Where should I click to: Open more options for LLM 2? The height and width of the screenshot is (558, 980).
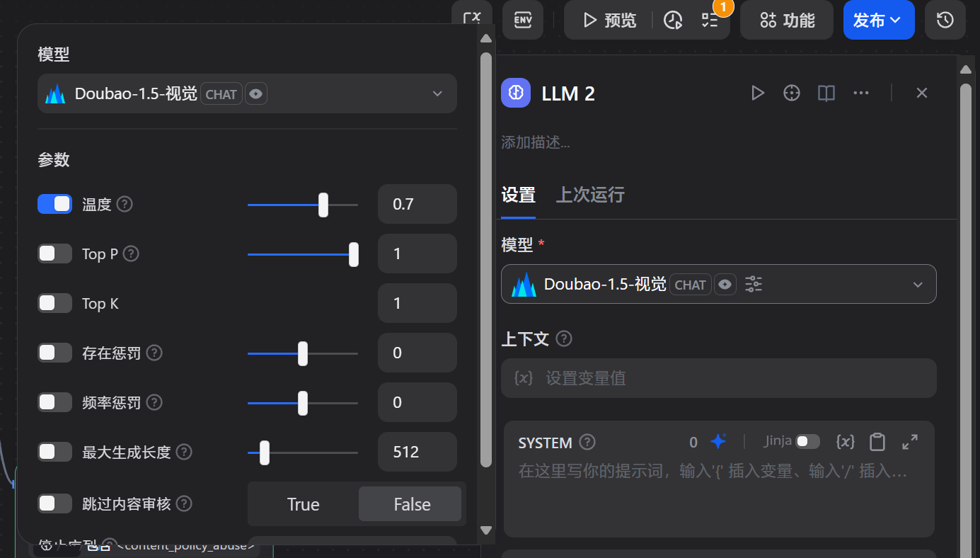click(x=860, y=93)
